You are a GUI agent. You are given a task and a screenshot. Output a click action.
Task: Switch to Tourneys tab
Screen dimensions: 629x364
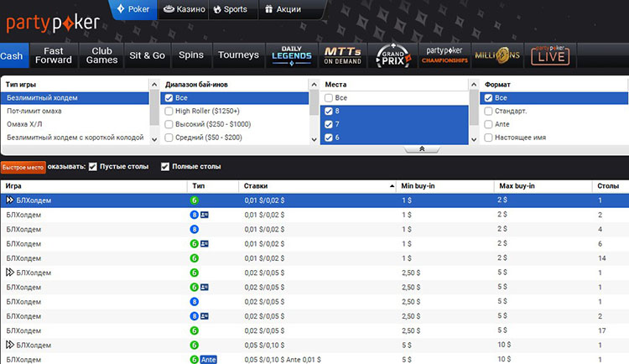click(x=238, y=55)
